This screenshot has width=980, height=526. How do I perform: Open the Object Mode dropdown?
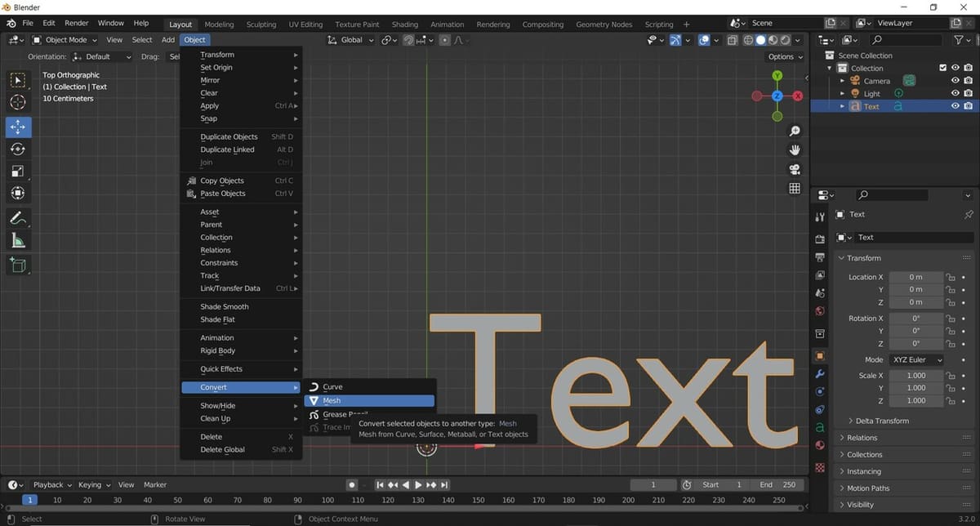66,39
